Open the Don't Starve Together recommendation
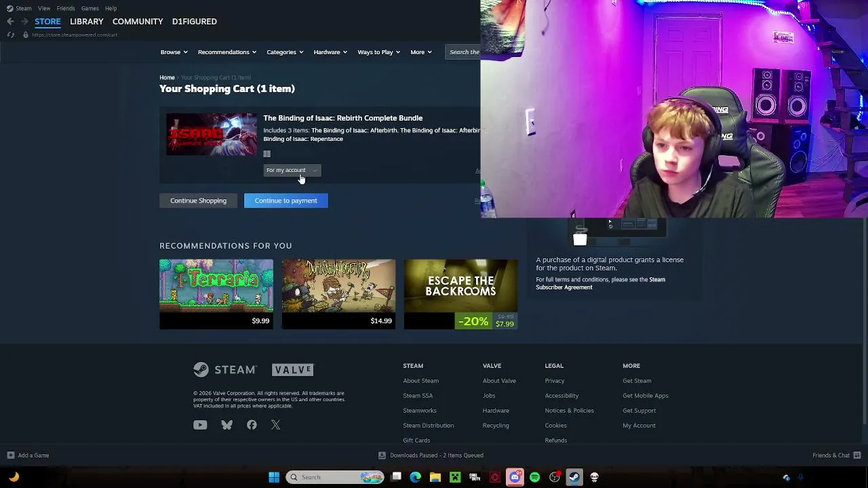 pyautogui.click(x=338, y=294)
